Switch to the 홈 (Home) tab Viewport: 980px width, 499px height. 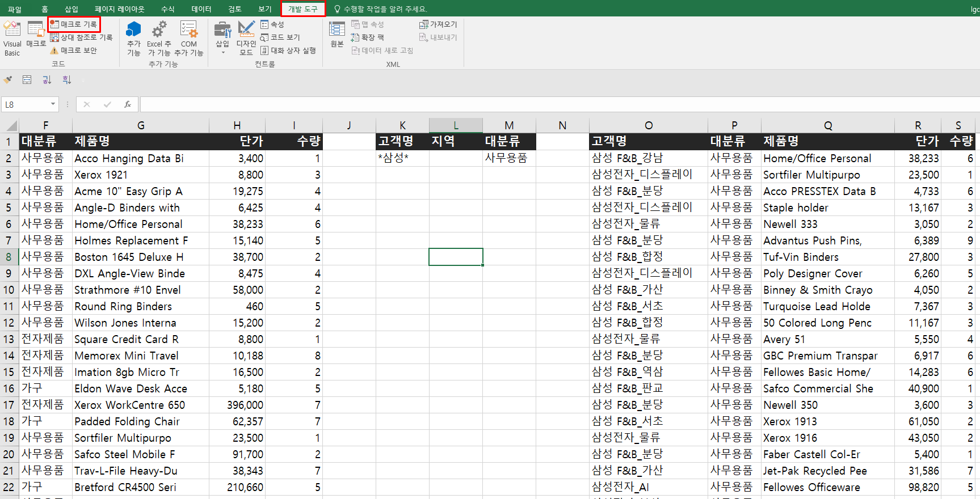coord(45,9)
